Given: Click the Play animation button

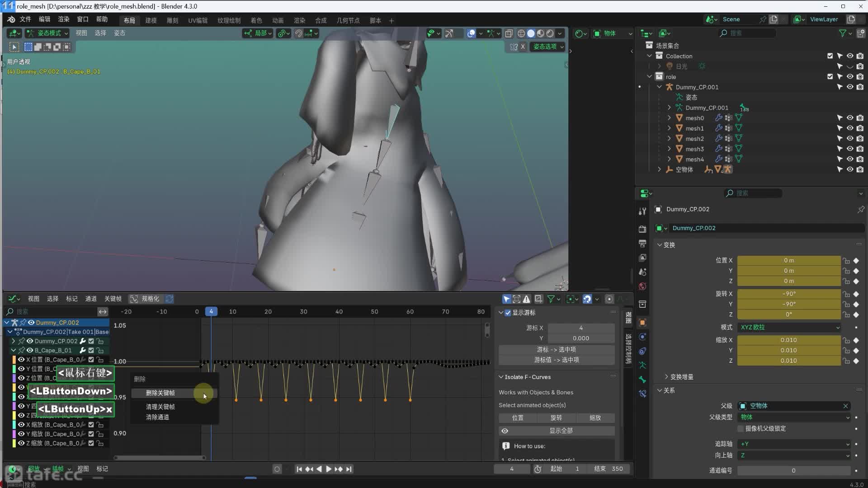Looking at the screenshot, I should pos(329,469).
